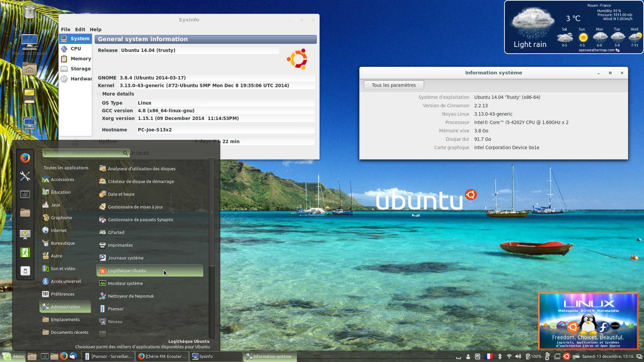Select System tab in Sysinfo sidebar
The height and width of the screenshot is (362, 644).
click(75, 39)
